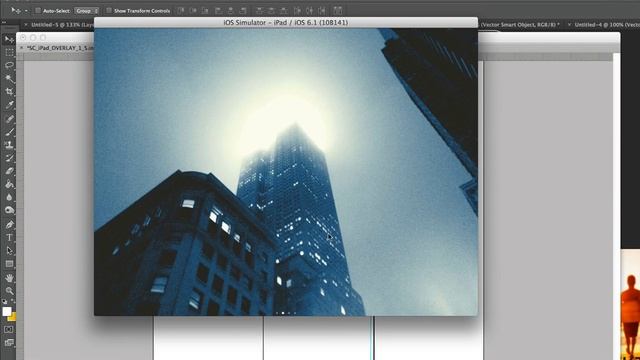Select the Healing Brush tool

(9, 119)
